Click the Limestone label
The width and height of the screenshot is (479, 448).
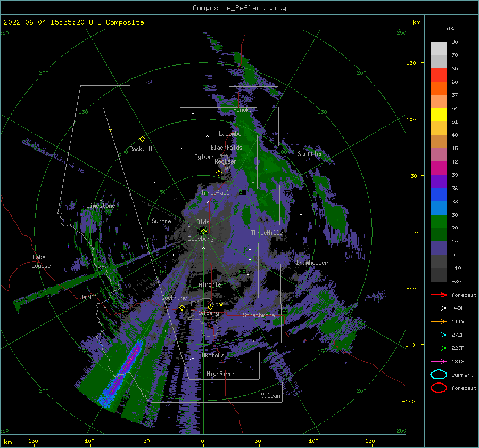click(x=101, y=206)
